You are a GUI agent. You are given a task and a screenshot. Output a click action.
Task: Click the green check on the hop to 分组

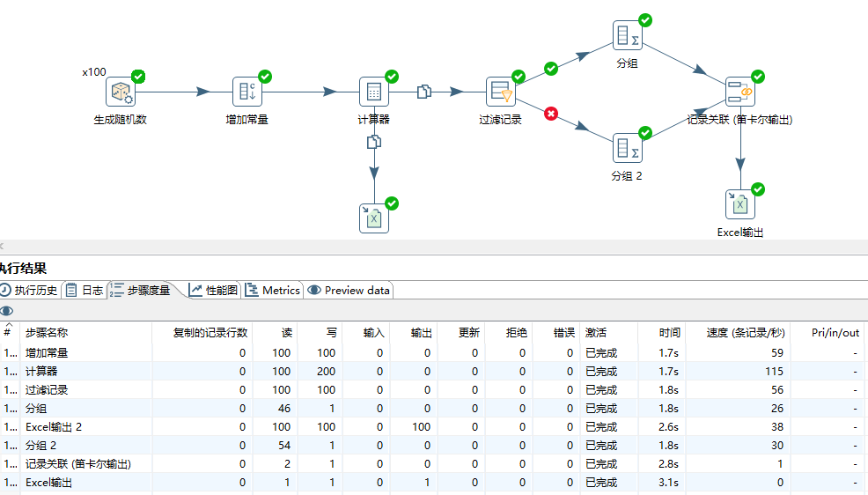[551, 69]
